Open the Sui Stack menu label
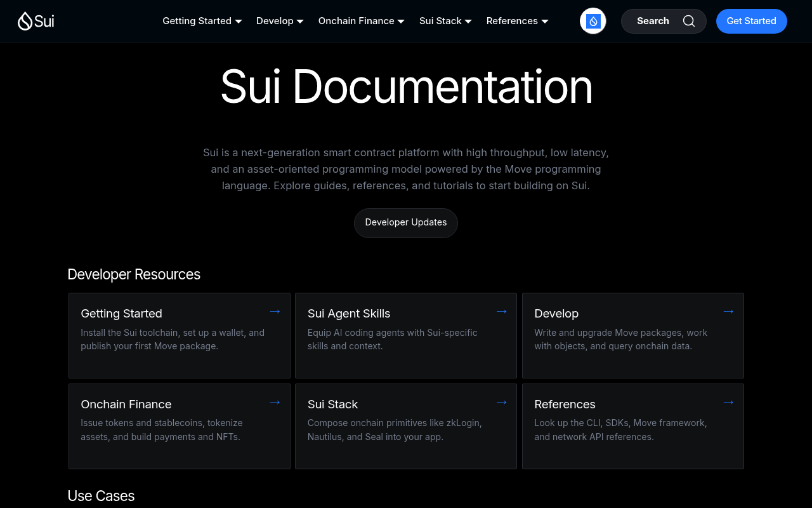Viewport: 812px width, 508px height. tap(440, 21)
